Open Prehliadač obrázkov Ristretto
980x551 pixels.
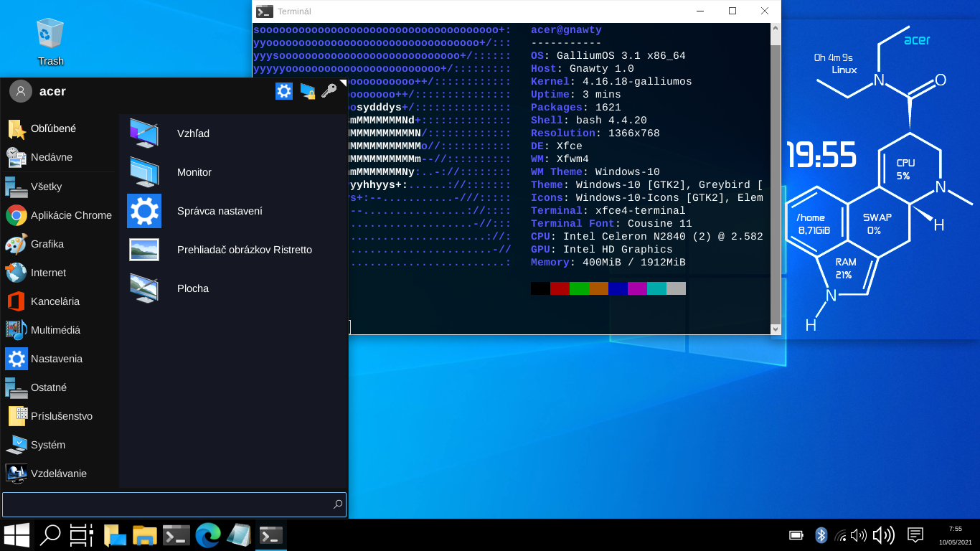click(244, 250)
